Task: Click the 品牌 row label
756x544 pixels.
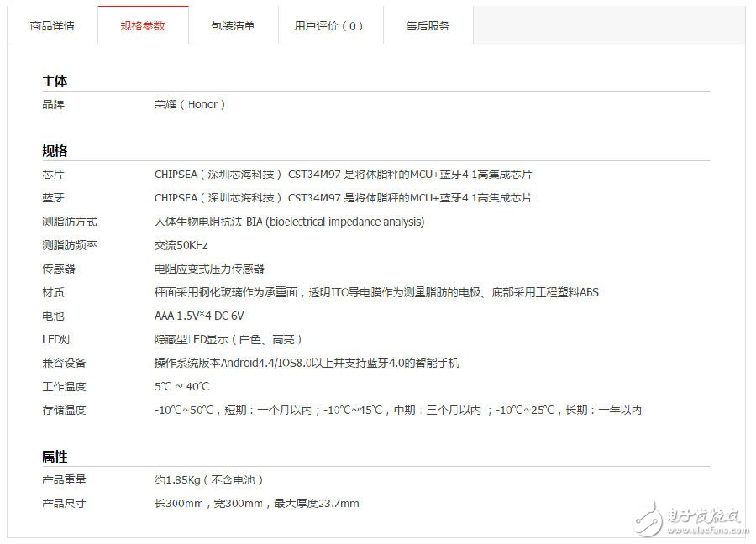Action: pos(52,104)
